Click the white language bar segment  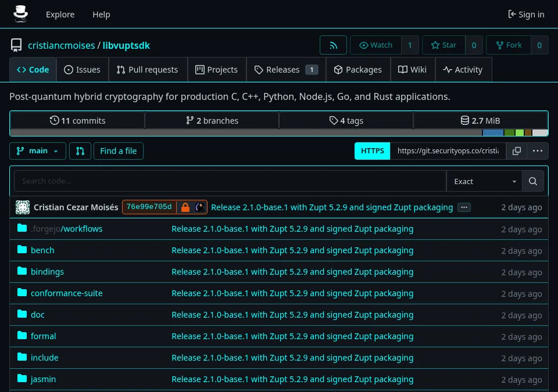(540, 133)
